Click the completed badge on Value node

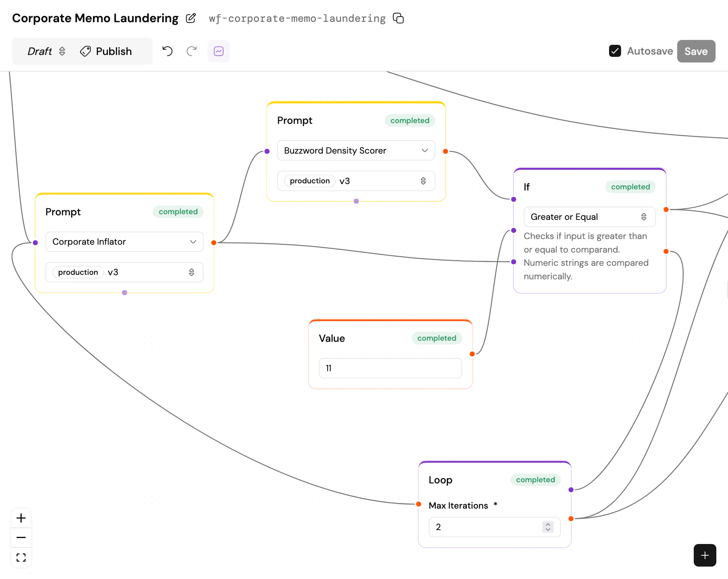pyautogui.click(x=437, y=338)
